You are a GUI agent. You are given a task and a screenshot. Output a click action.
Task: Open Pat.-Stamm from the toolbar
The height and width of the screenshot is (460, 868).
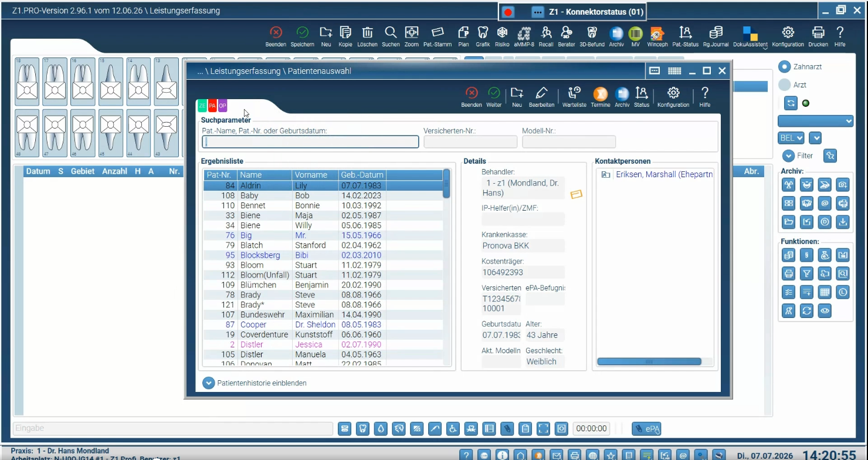pos(438,36)
